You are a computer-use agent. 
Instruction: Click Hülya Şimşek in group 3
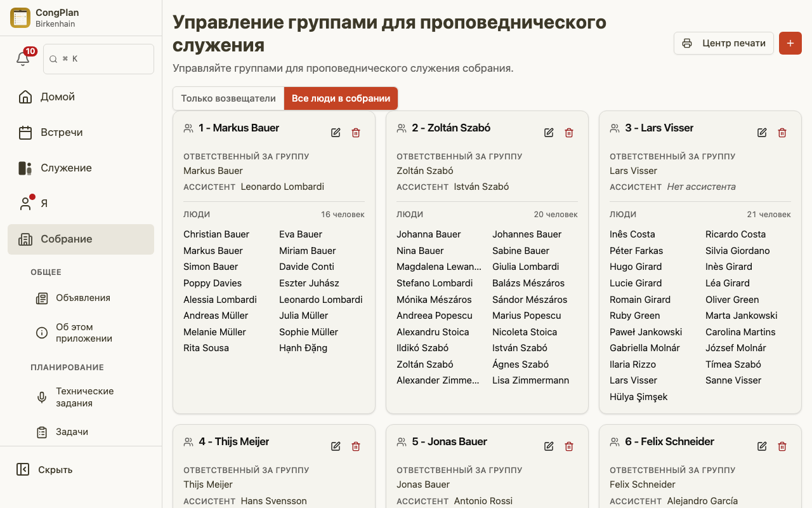[x=638, y=397]
